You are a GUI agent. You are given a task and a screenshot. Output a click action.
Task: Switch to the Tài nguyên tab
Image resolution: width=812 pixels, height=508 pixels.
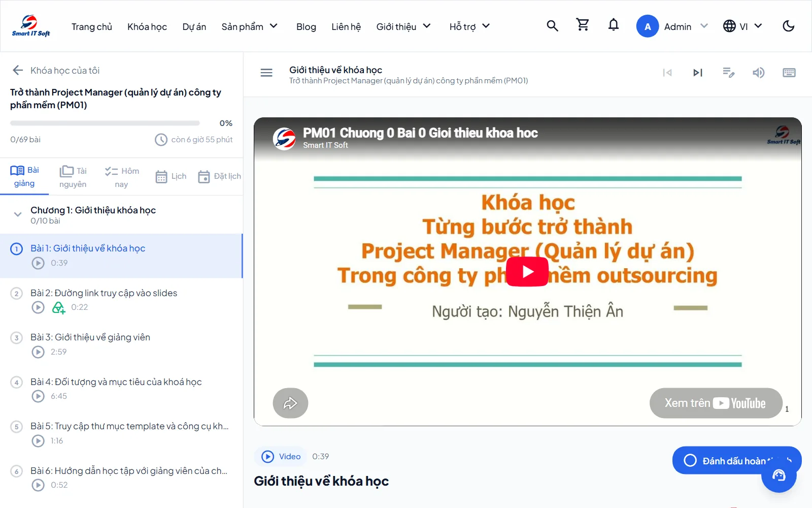point(73,177)
